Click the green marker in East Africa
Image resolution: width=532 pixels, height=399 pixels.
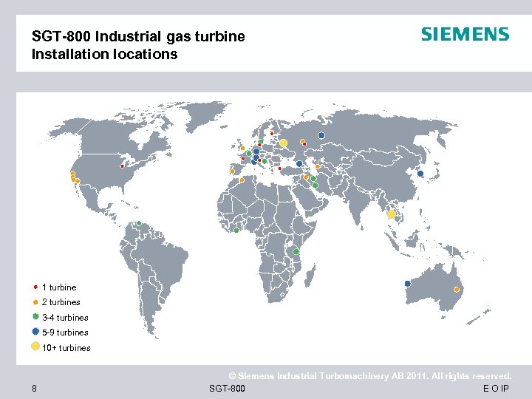(296, 251)
